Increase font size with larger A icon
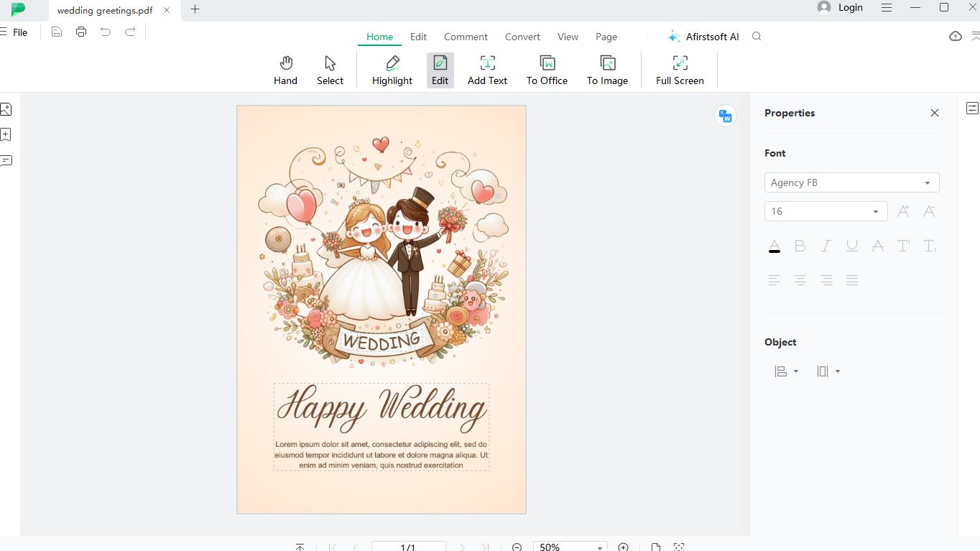The width and height of the screenshot is (980, 551). (x=904, y=211)
